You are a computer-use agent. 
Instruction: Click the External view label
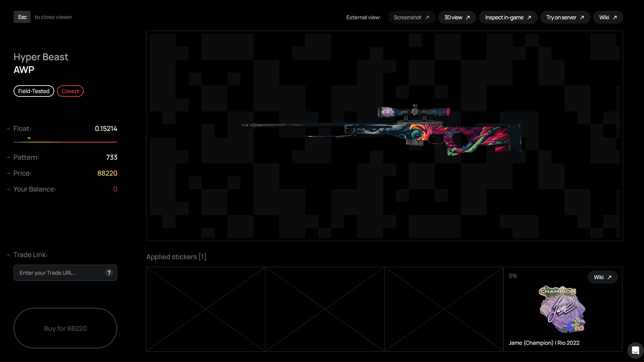click(363, 17)
